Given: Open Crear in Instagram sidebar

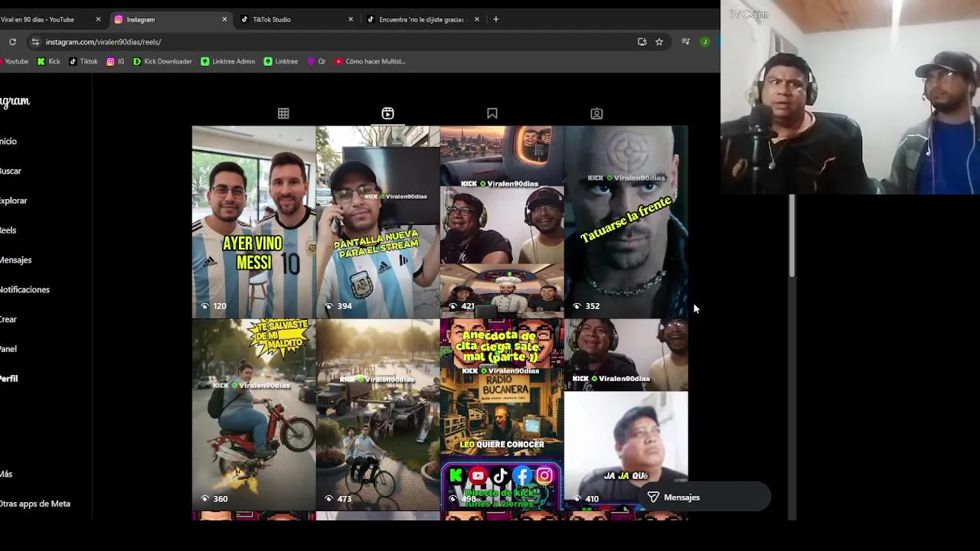Looking at the screenshot, I should [9, 320].
